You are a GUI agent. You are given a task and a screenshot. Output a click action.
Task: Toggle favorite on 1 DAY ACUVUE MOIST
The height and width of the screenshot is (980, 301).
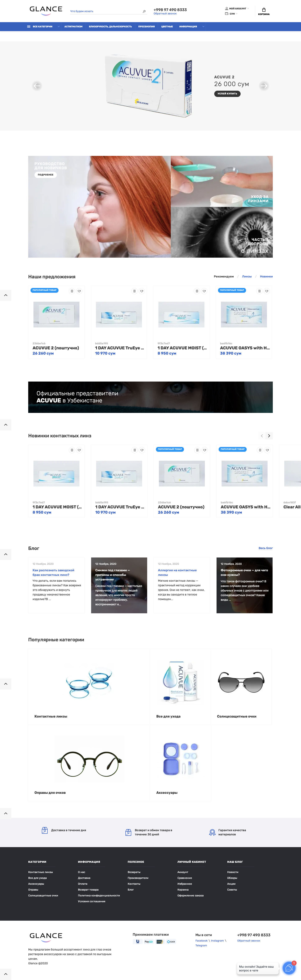point(204,291)
